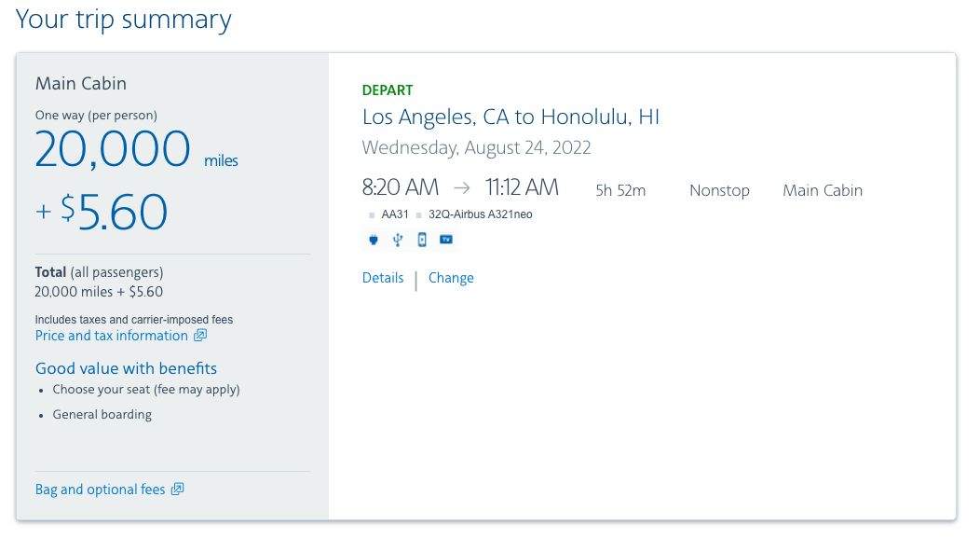Click the live TV amenity icon
The width and height of the screenshot is (980, 538).
445,240
